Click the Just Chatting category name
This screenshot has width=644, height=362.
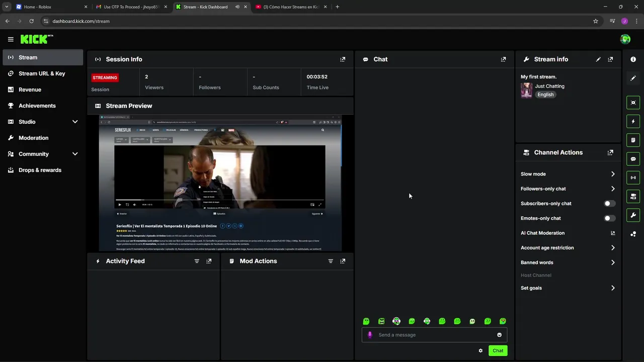(549, 86)
